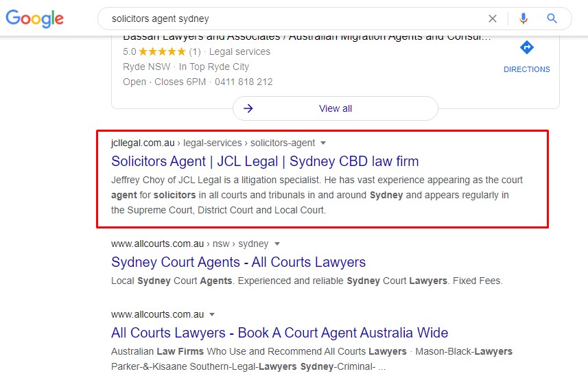This screenshot has width=588, height=389.
Task: Click the DIRECTIONS label
Action: click(x=526, y=69)
